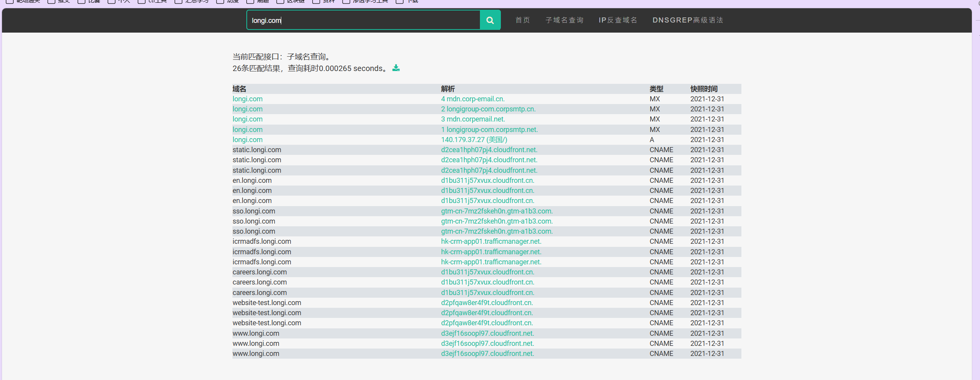Viewport: 980px width, 380px height.
Task: Open longi.com link in the 140.179.37.27 row
Action: point(248,140)
